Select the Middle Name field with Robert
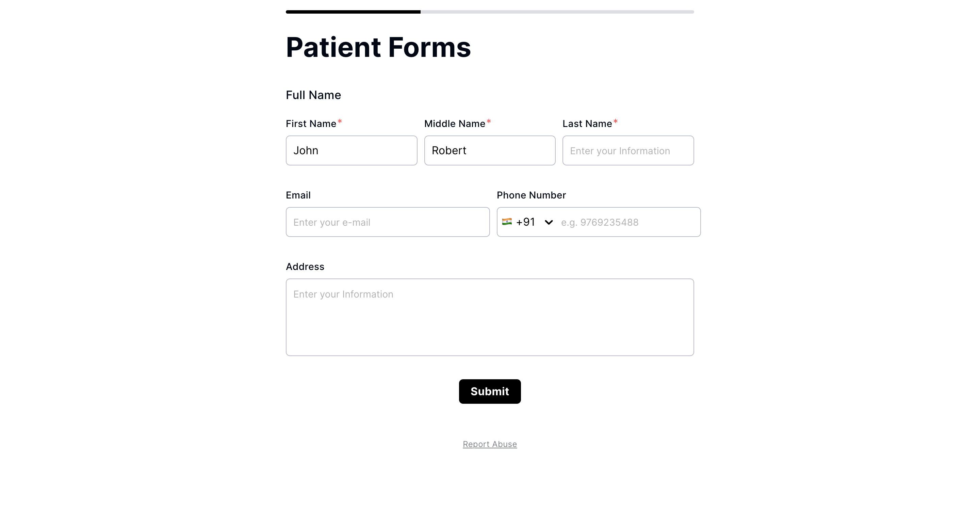Screen dimensions: 980x527 click(490, 150)
